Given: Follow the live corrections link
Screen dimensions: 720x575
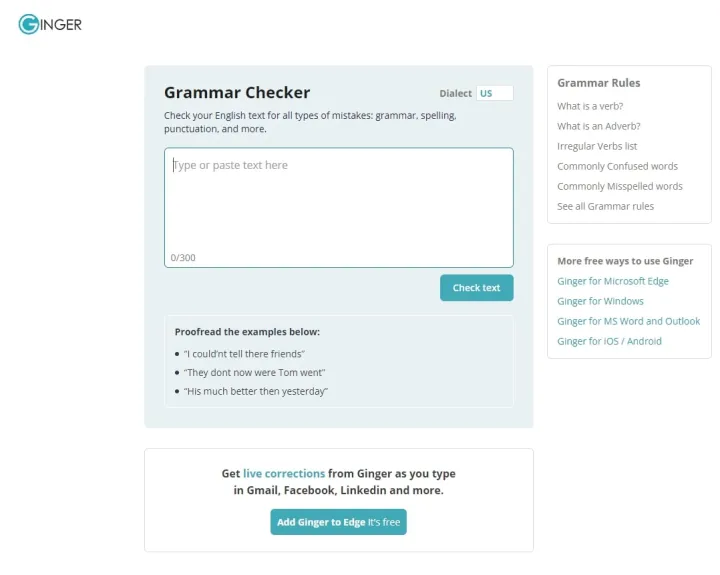Looking at the screenshot, I should point(284,474).
